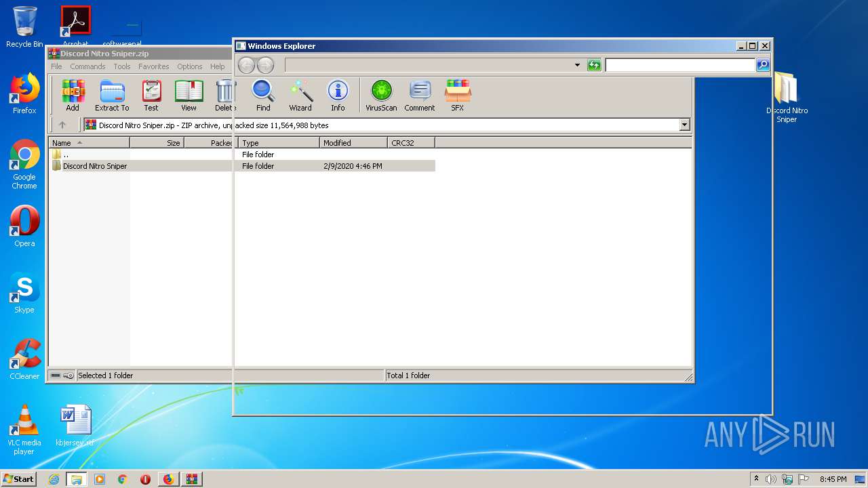Show archive Info icon

[338, 96]
